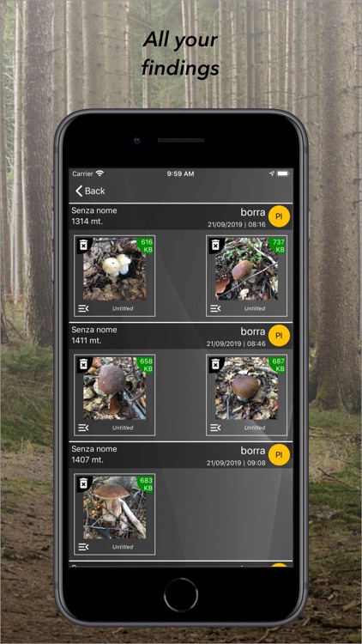This screenshot has width=362, height=644.
Task: Delete the 616 KB white mushroom photo
Action: tap(83, 246)
